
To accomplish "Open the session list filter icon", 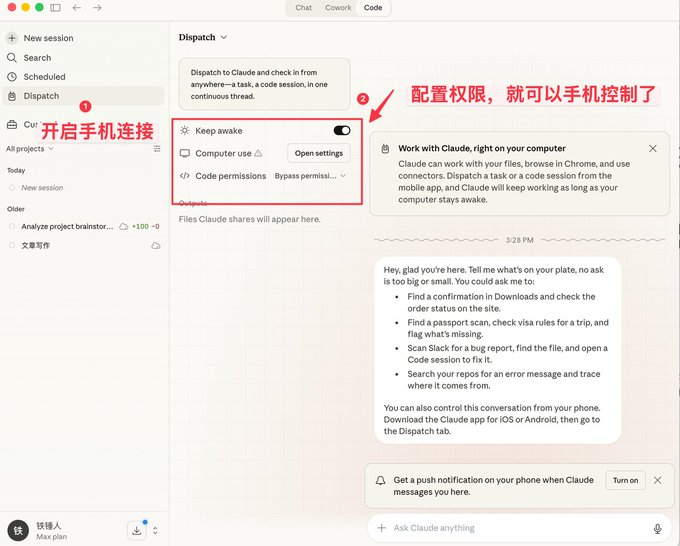I will [x=157, y=149].
